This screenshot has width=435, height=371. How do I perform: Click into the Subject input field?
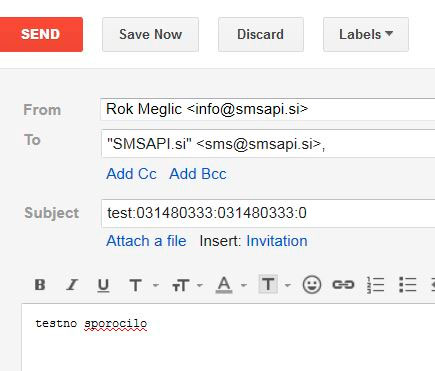pyautogui.click(x=268, y=213)
